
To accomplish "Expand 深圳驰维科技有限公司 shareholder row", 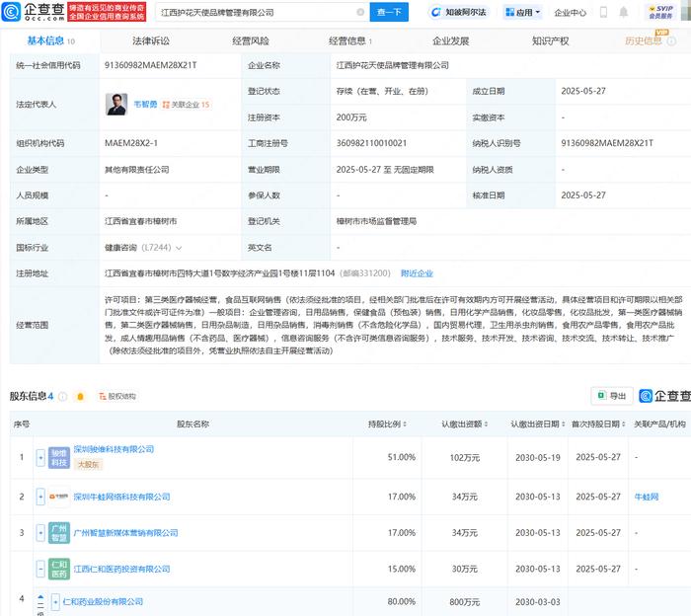I will coord(40,457).
